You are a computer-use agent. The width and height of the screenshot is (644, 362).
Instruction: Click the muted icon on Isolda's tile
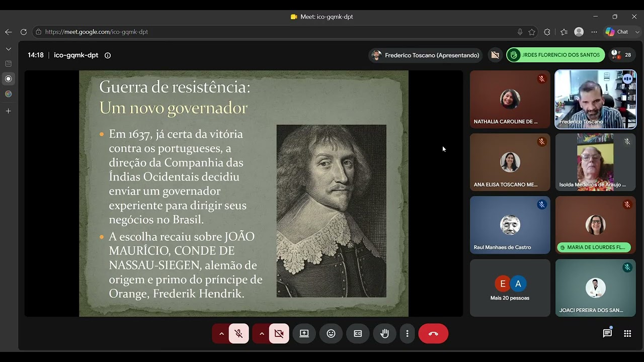point(627,142)
